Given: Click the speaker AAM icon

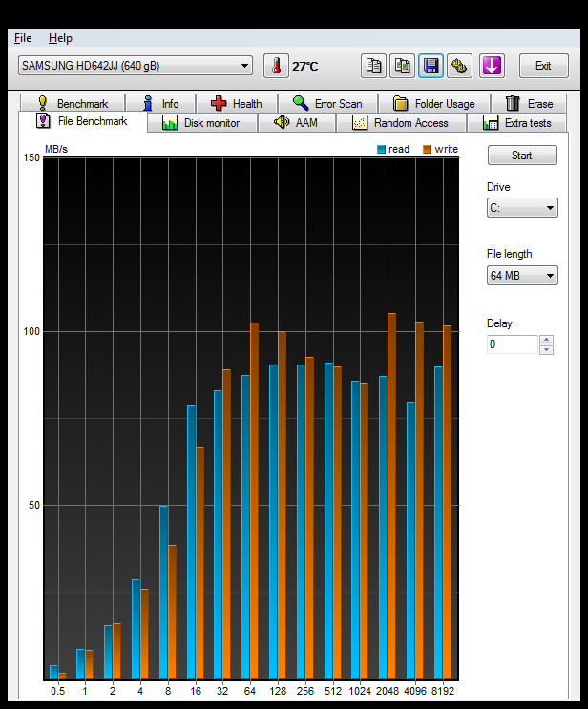Looking at the screenshot, I should click(x=282, y=122).
